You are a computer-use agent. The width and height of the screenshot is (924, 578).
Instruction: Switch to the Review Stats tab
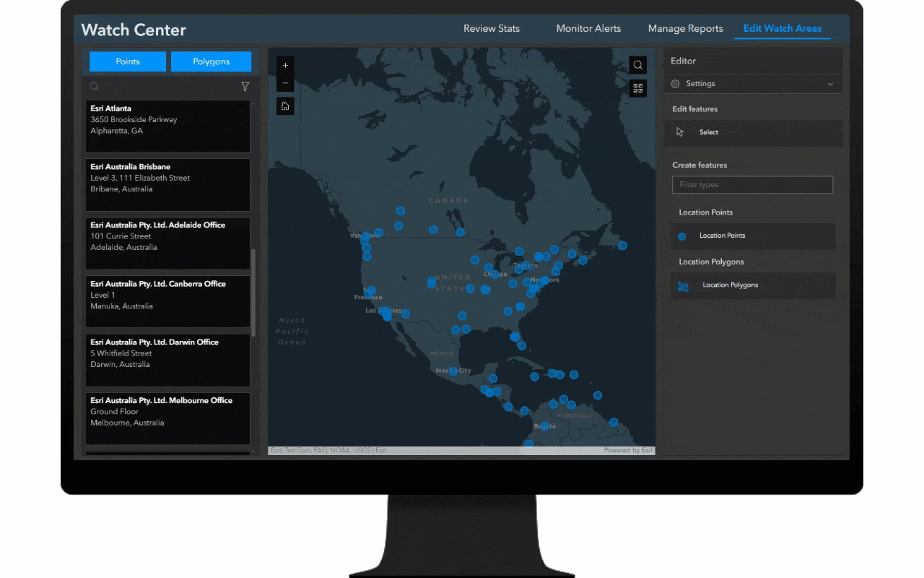(492, 28)
